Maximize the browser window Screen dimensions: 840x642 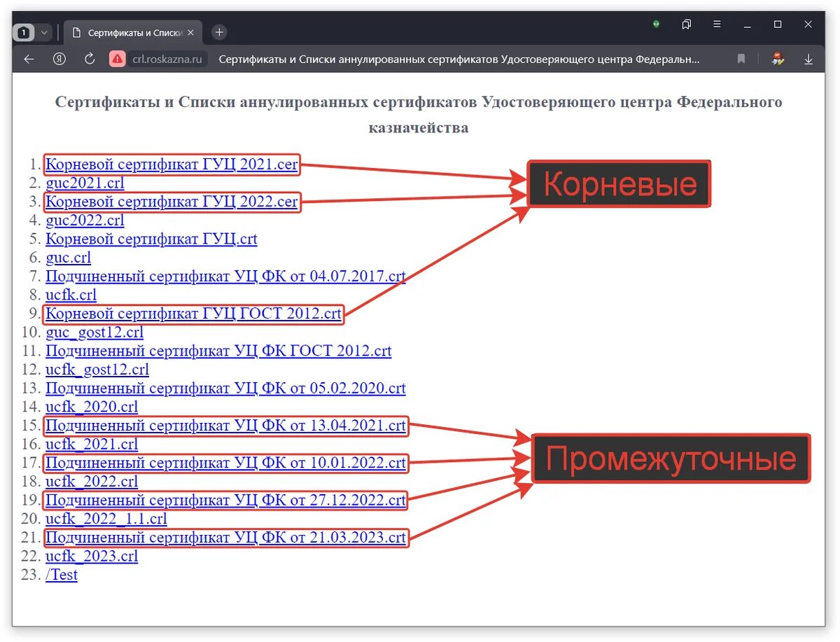coord(778,24)
